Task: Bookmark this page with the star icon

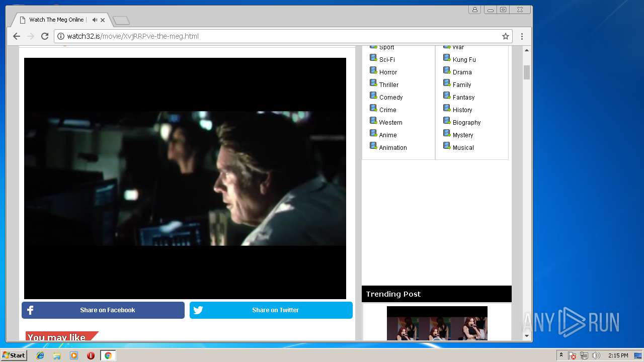Action: click(506, 36)
